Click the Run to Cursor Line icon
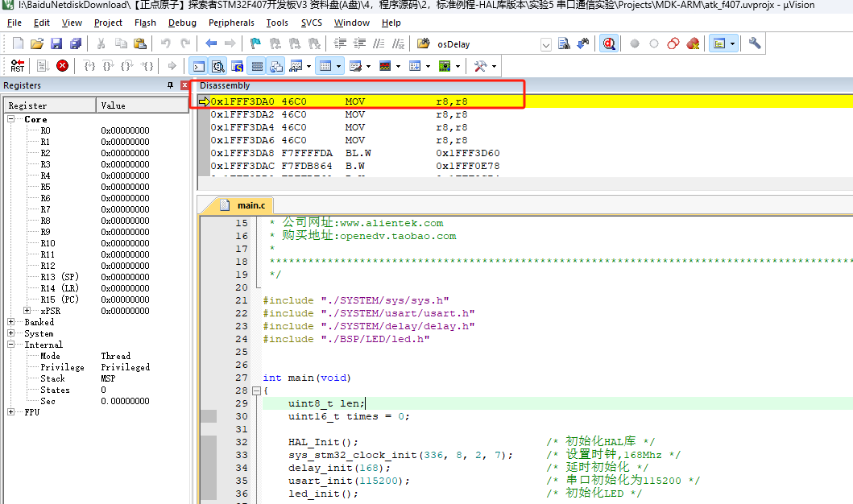853x504 pixels. pos(147,66)
